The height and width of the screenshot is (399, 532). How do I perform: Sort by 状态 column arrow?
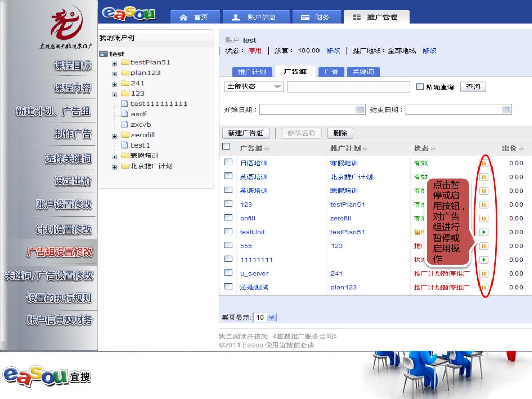(433, 149)
